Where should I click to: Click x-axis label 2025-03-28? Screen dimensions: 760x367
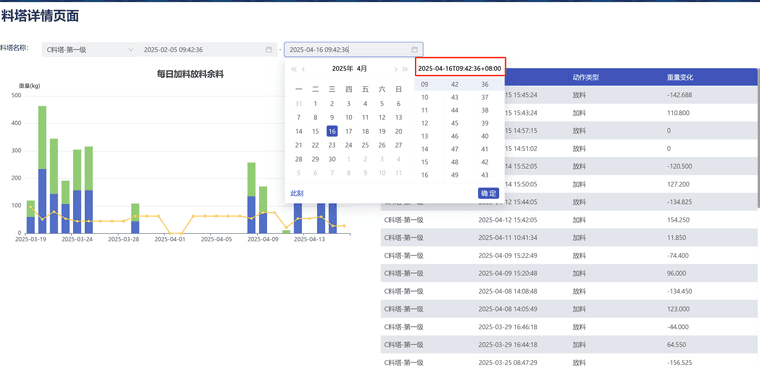123,239
